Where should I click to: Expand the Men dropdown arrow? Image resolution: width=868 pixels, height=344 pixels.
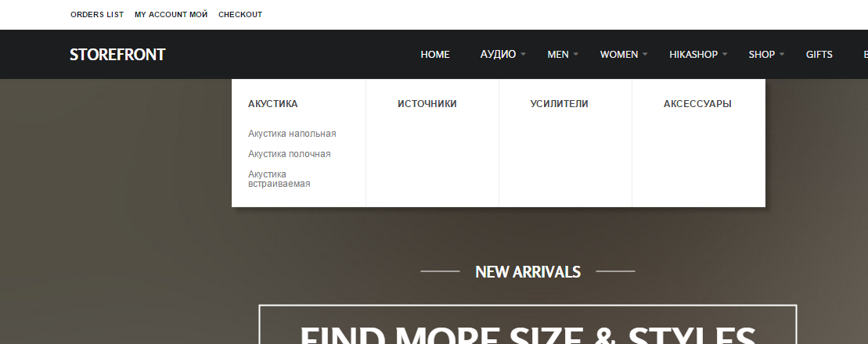point(576,54)
